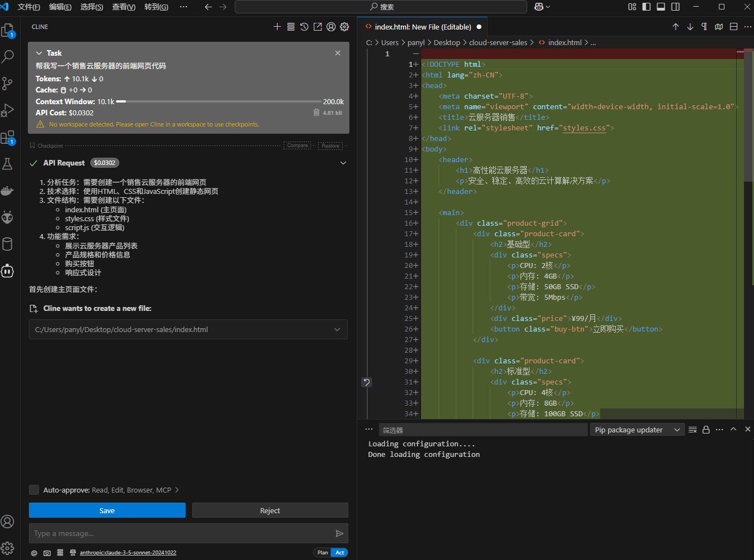
Task: Reject the proposed file creation
Action: [x=270, y=510]
